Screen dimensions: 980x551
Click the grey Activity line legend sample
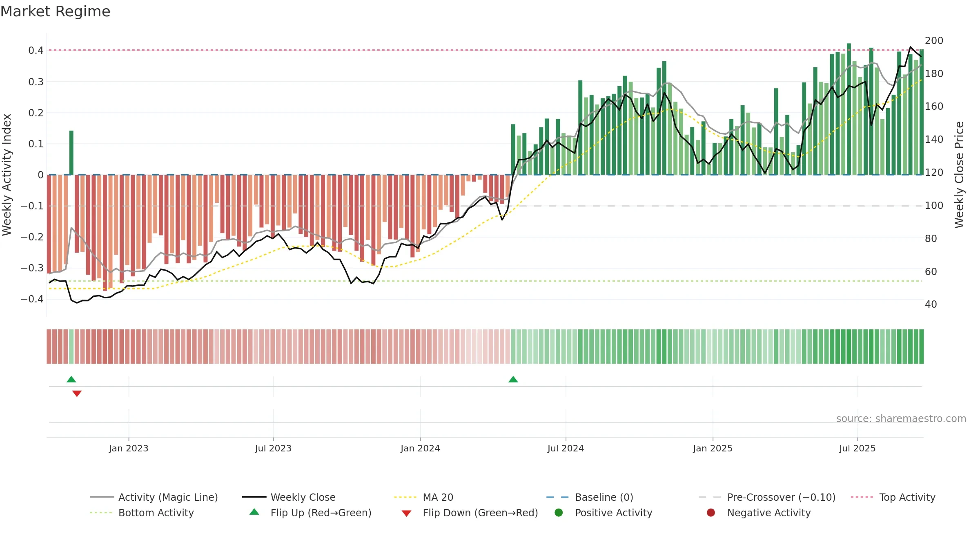102,497
